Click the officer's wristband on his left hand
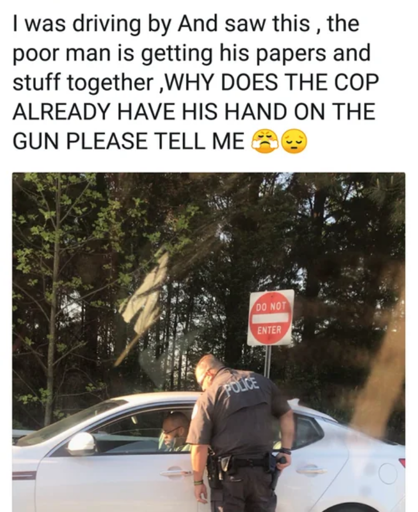 (198, 482)
